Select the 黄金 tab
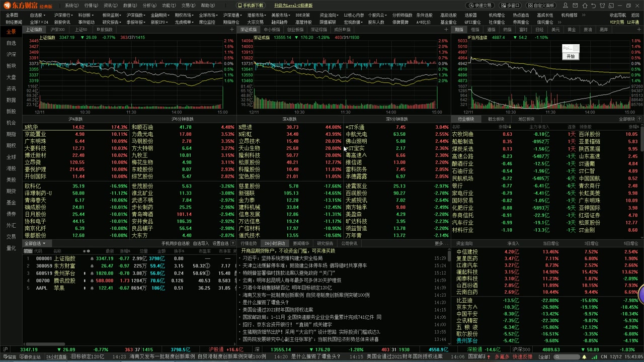The height and width of the screenshot is (362, 644). [572, 30]
